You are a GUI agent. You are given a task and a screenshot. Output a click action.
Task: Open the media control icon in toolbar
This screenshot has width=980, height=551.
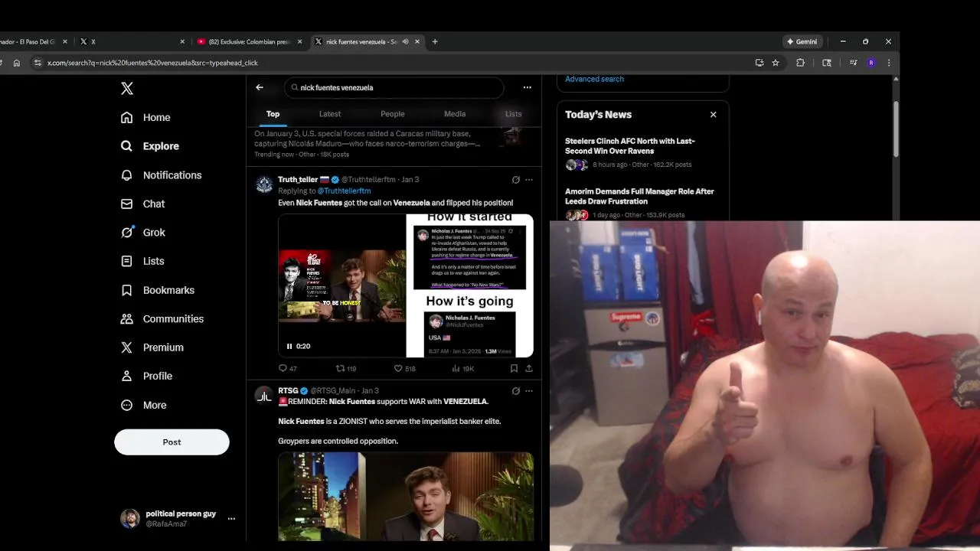click(x=854, y=63)
